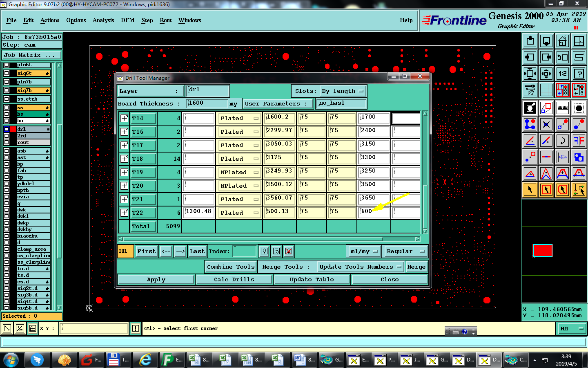This screenshot has width=588, height=368.
Task: Open the File menu
Action: 11,20
